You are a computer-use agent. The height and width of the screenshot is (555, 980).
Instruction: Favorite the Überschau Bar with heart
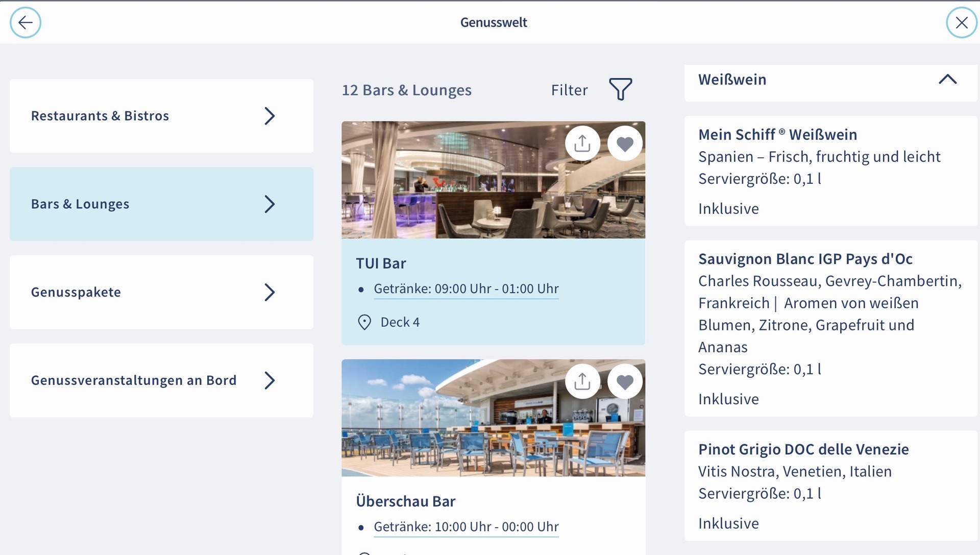coord(625,382)
